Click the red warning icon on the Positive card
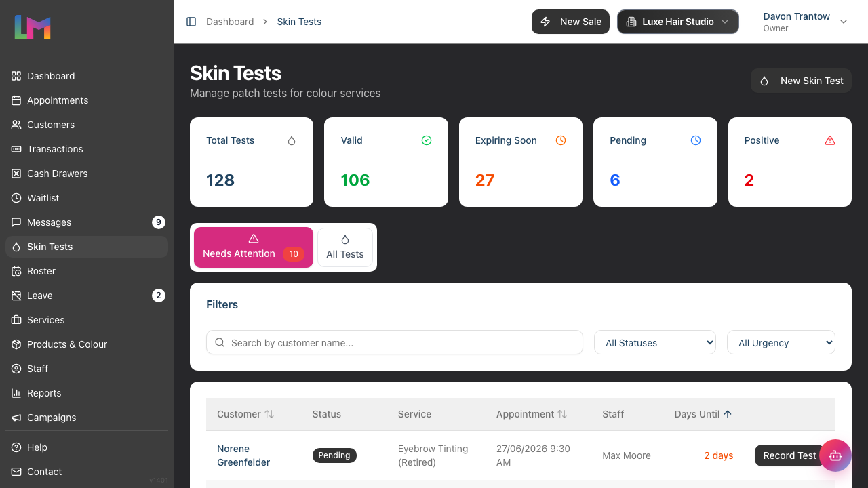Screen dimensions: 868x488 (830, 140)
